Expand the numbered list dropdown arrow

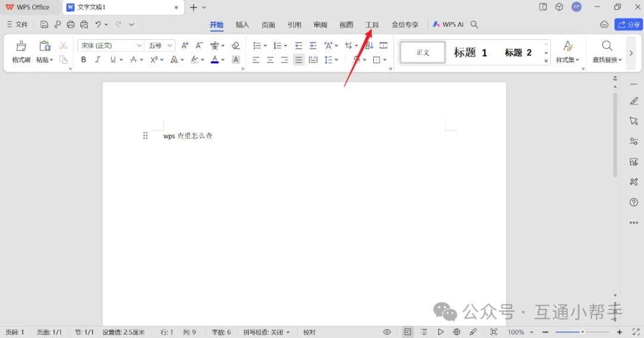click(286, 45)
